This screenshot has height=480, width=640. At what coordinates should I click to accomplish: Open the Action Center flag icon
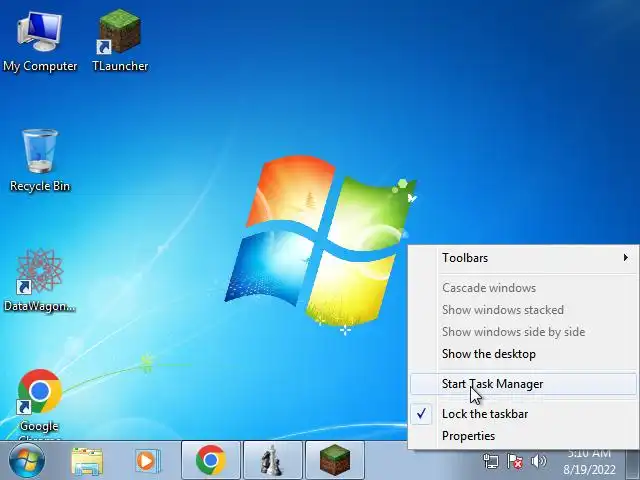[x=515, y=462]
